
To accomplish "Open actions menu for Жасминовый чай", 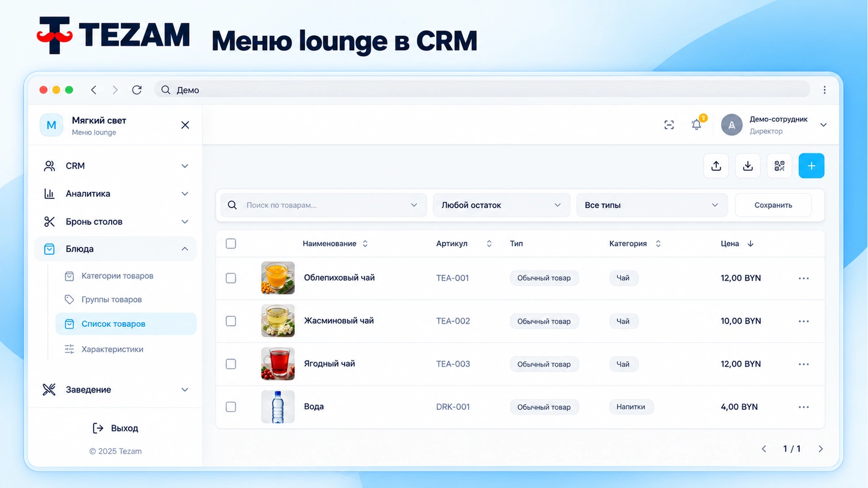I will coord(803,321).
